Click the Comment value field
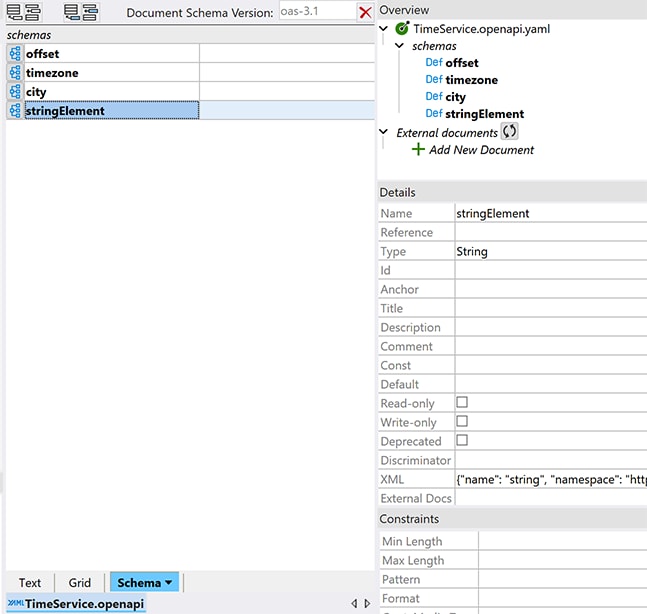This screenshot has width=647, height=614. point(551,346)
